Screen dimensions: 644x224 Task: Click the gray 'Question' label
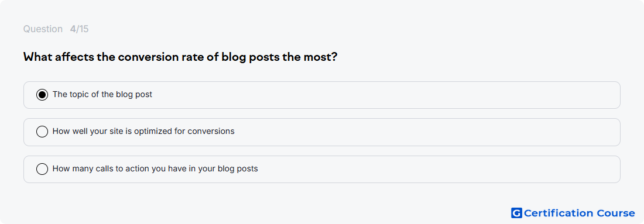click(43, 29)
